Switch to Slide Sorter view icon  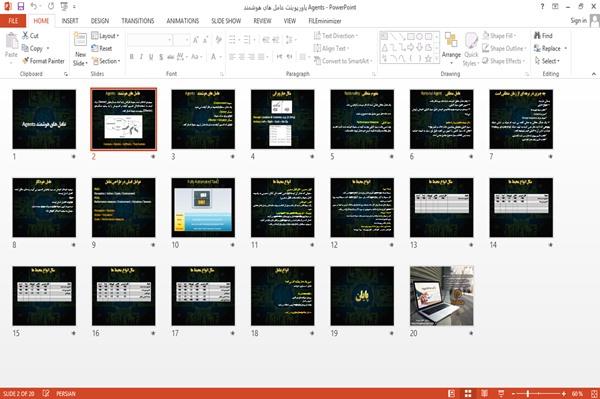pyautogui.click(x=468, y=394)
